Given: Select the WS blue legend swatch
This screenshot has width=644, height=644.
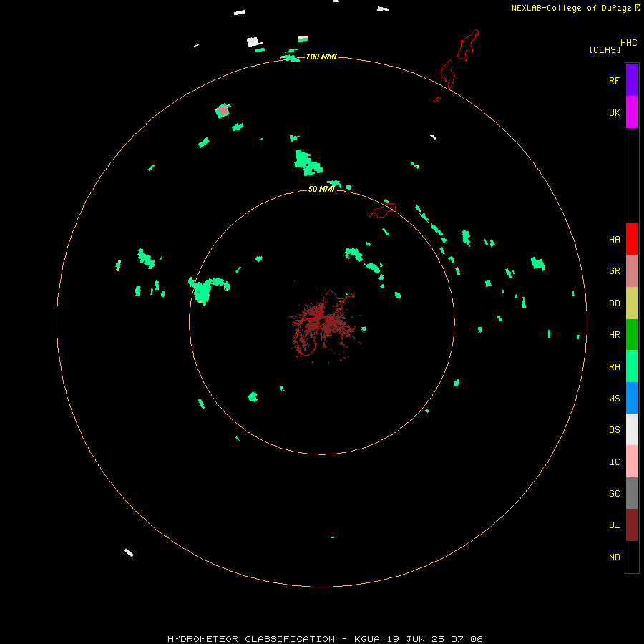Looking at the screenshot, I should pyautogui.click(x=632, y=398).
